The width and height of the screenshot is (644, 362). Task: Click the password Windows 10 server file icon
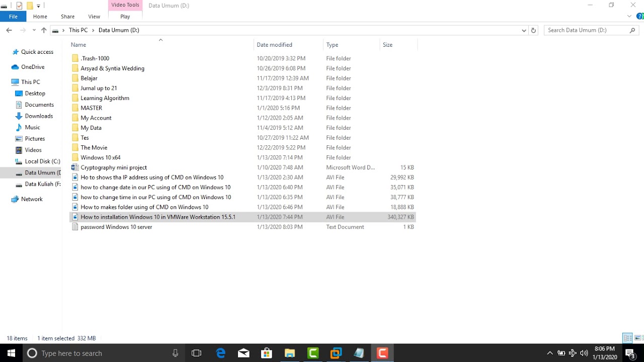click(x=75, y=227)
